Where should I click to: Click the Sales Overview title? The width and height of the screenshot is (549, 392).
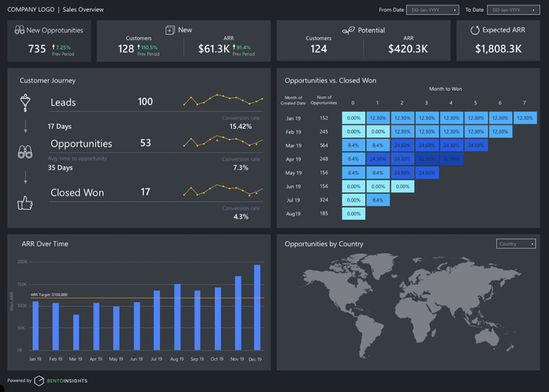(83, 9)
